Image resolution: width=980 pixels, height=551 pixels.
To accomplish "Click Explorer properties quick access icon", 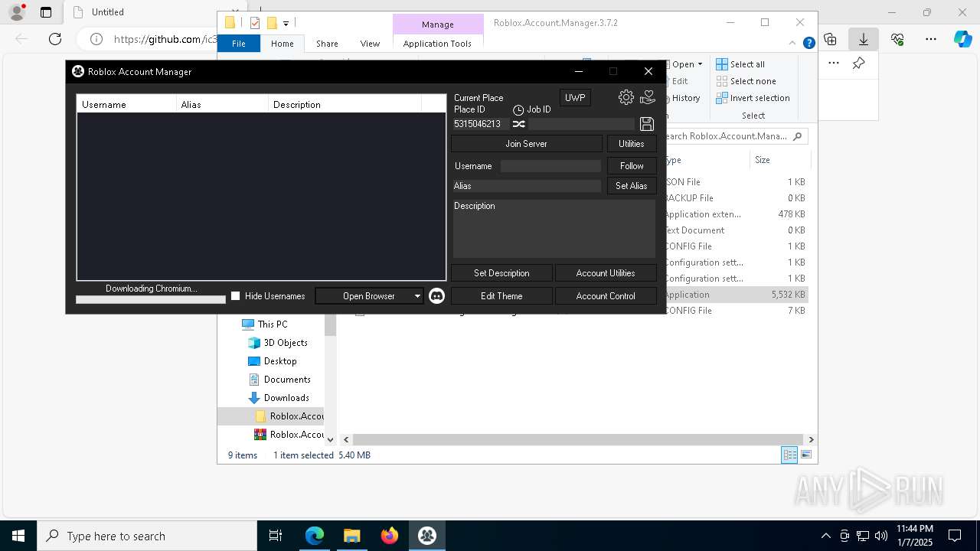I will tap(255, 23).
